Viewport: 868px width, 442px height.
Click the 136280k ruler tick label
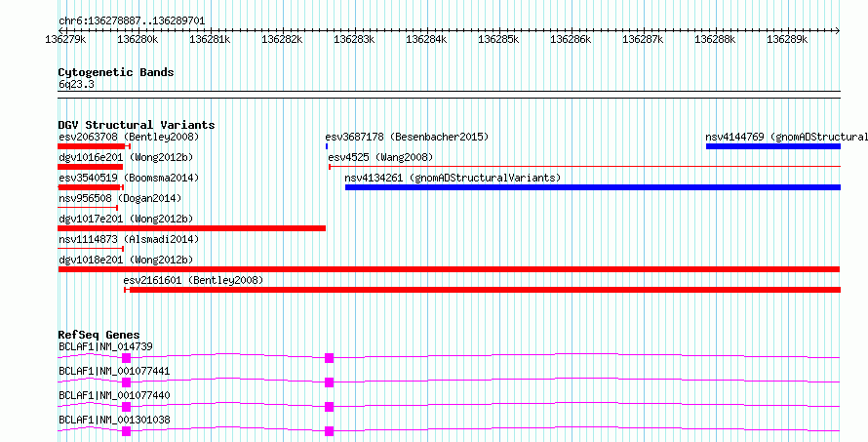coord(138,39)
